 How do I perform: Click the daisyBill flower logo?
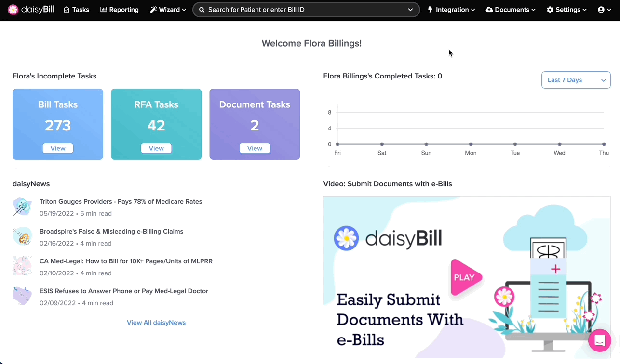[x=13, y=10]
